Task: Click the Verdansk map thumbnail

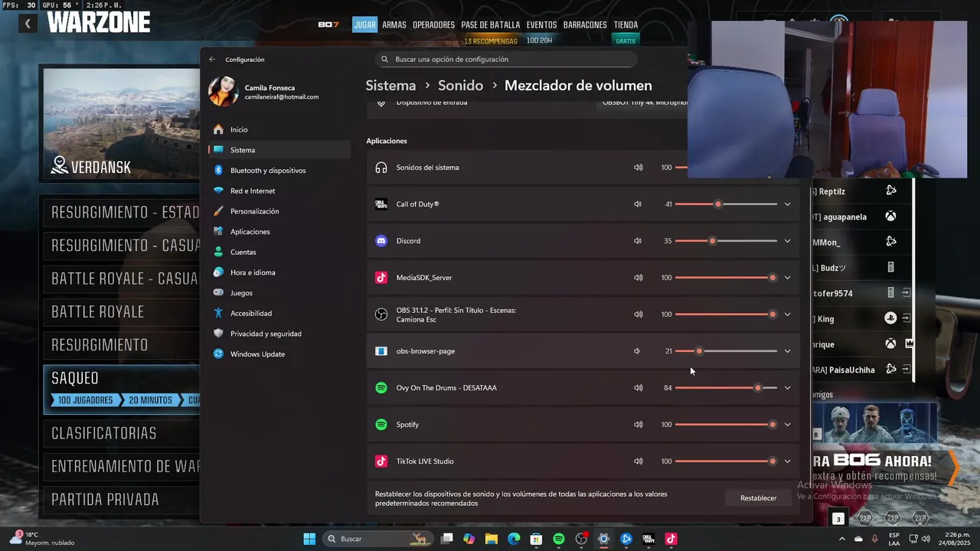Action: tap(122, 124)
